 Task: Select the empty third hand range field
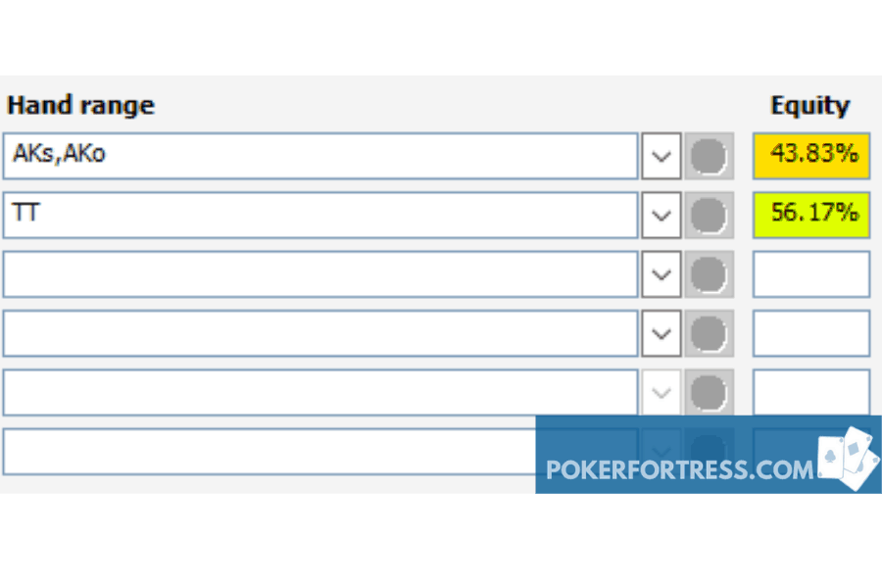coord(320,274)
